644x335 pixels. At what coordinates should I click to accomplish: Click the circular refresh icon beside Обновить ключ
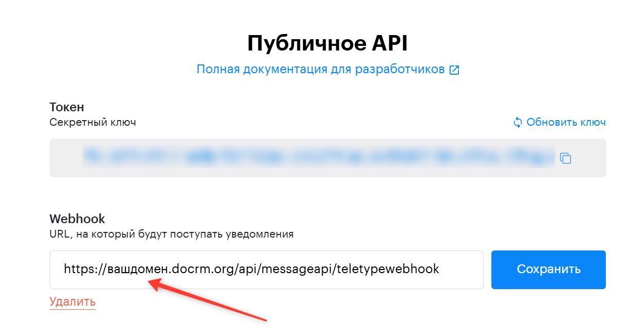click(x=518, y=123)
